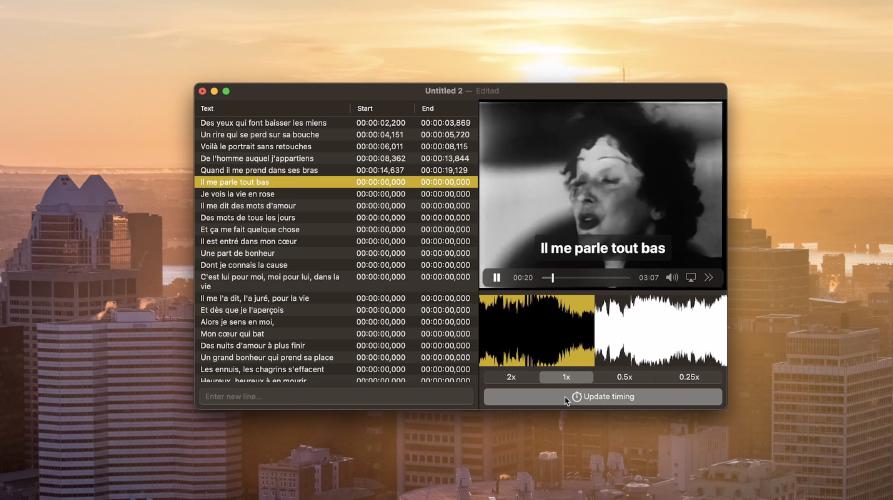Expand more player controls chevron
Viewport: 893px width, 500px height.
pos(709,277)
